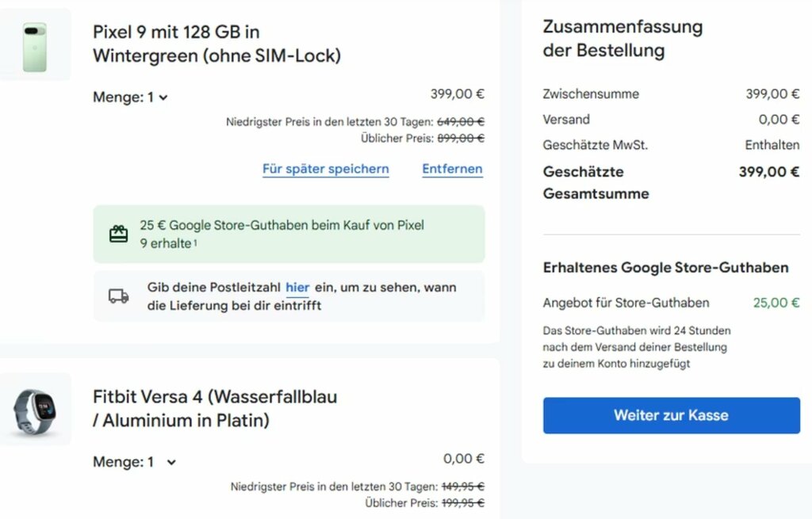Click the gift card icon in green banner

tap(118, 234)
